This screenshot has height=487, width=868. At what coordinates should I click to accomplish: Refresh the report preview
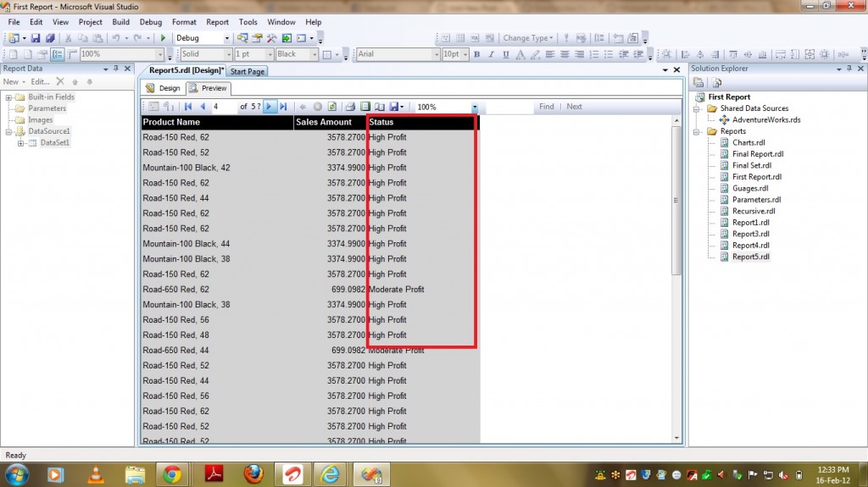pyautogui.click(x=332, y=107)
